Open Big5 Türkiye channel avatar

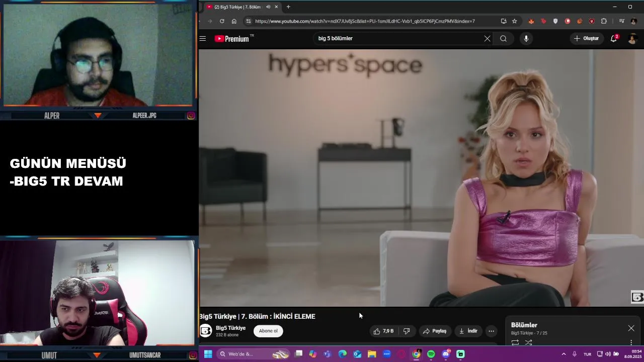pos(205,331)
